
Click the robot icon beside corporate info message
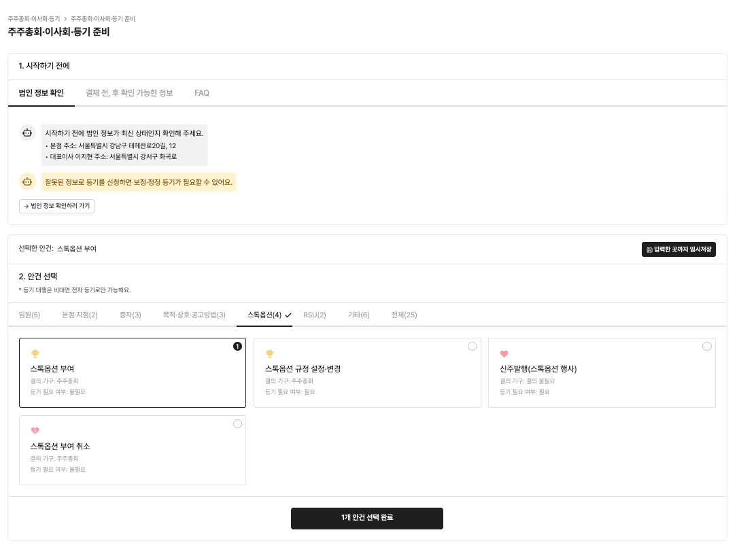point(27,133)
